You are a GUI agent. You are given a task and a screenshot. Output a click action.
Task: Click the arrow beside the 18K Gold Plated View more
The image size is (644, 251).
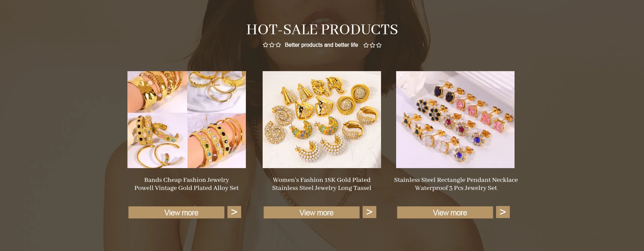(369, 212)
